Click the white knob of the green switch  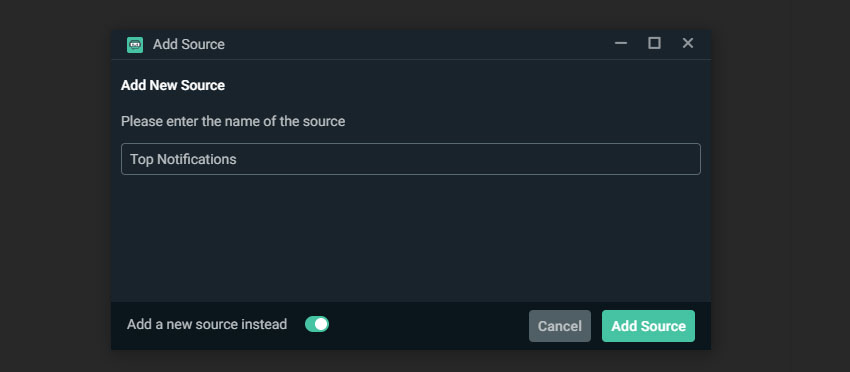tap(321, 324)
